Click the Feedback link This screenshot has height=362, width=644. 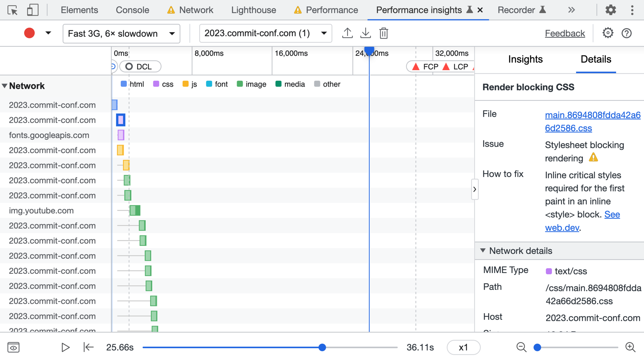point(565,34)
